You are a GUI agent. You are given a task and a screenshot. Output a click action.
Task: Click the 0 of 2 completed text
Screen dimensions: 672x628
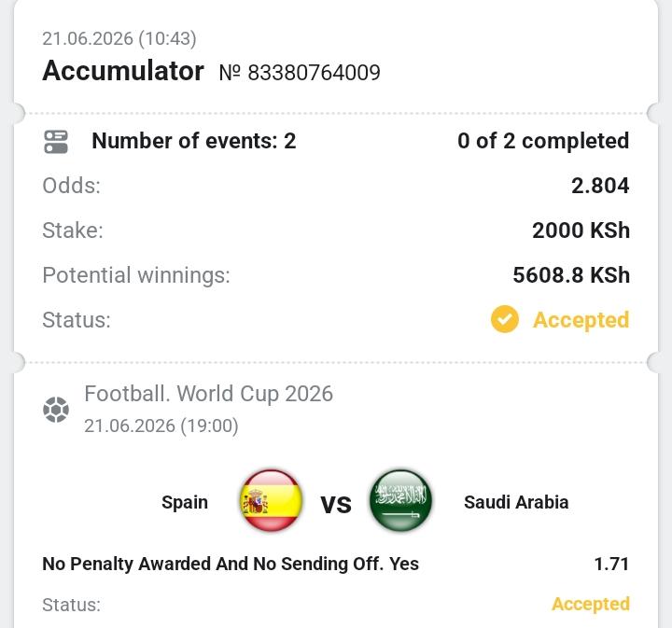click(543, 141)
